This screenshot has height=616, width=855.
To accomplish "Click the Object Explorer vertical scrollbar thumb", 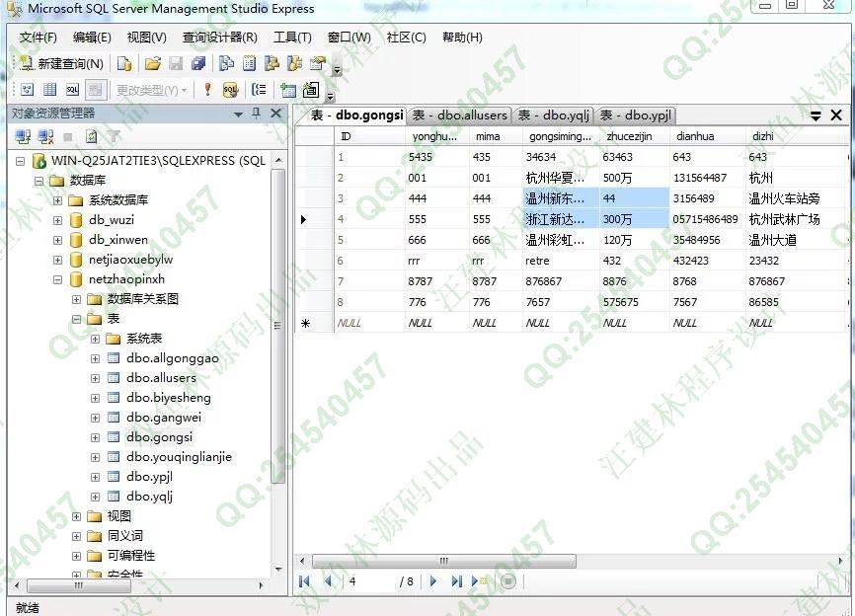I will click(278, 326).
